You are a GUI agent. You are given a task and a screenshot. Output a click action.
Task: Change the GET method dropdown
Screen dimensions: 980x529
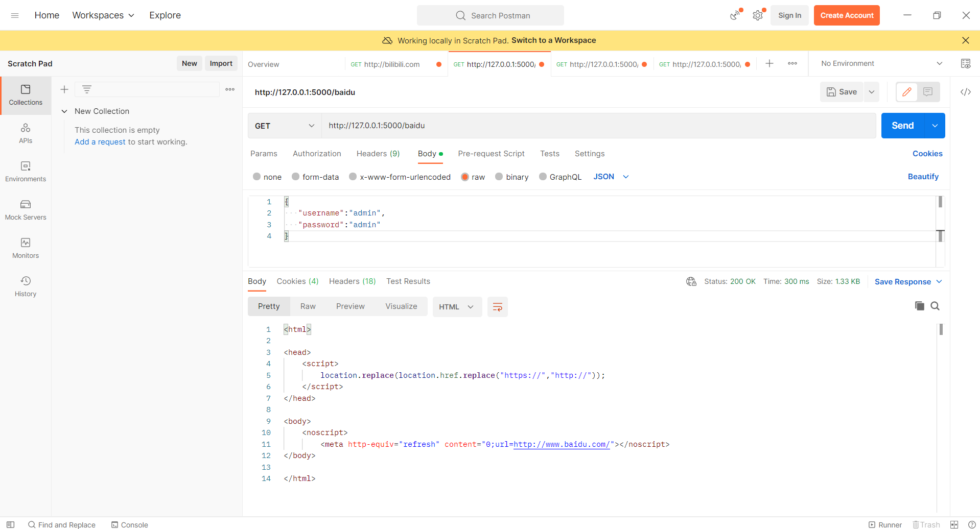click(285, 126)
